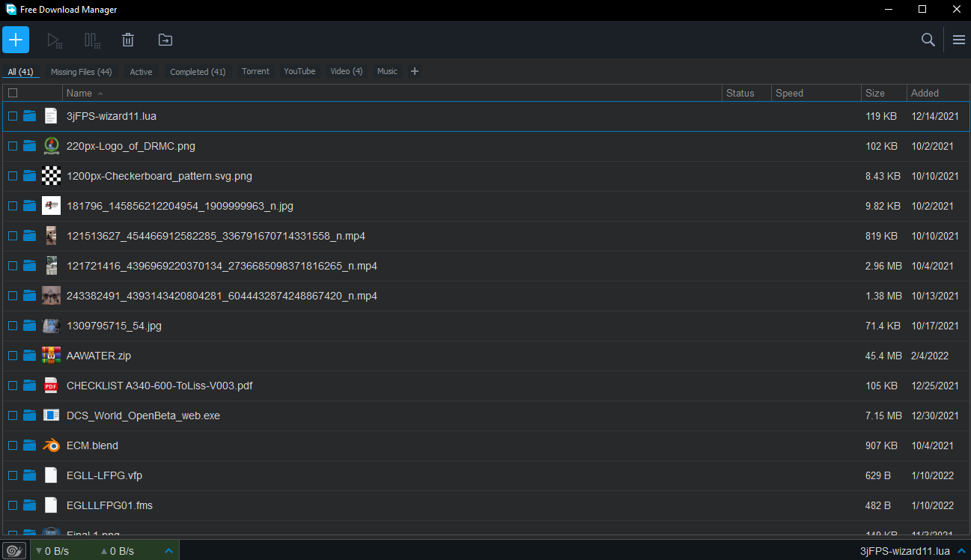Switch to the Video (4) tab

pos(347,71)
